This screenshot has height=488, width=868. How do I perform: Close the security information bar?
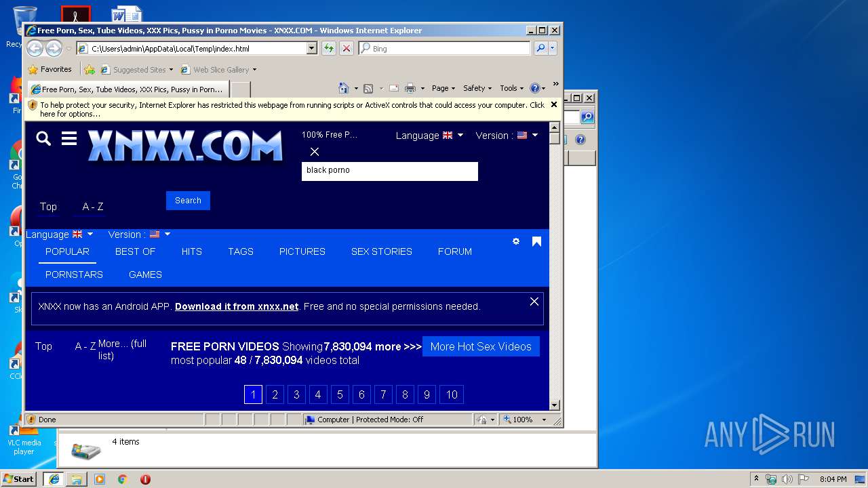[x=554, y=105]
